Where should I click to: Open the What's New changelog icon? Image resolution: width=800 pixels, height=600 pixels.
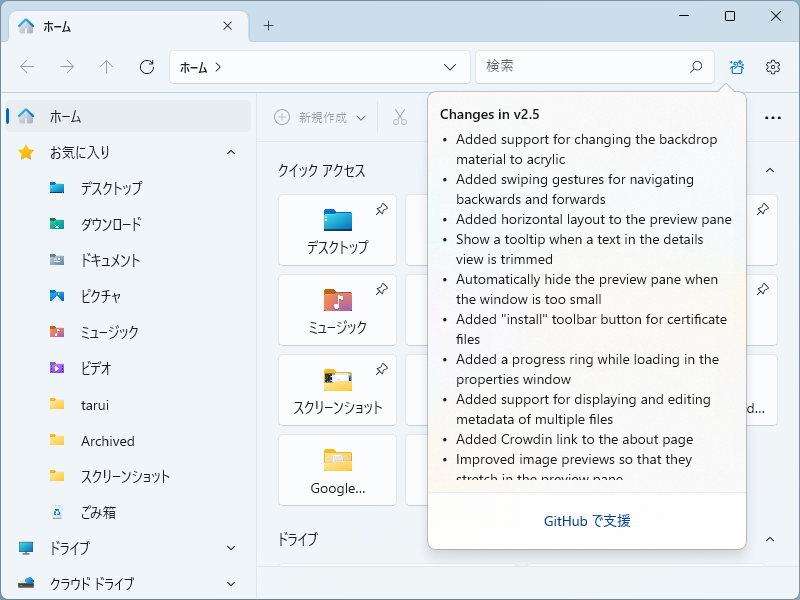click(x=736, y=66)
